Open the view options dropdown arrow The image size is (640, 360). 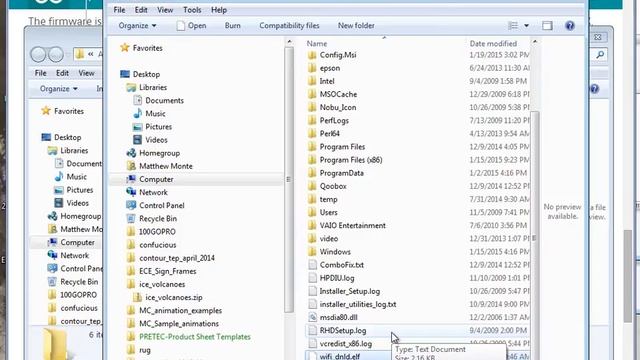click(527, 25)
